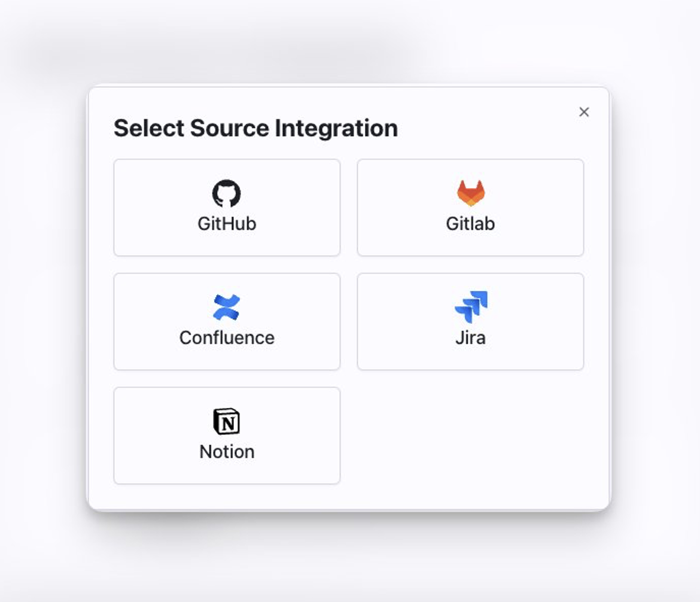This screenshot has width=700, height=602.
Task: Close the Select Source Integration dialog
Action: coord(584,112)
